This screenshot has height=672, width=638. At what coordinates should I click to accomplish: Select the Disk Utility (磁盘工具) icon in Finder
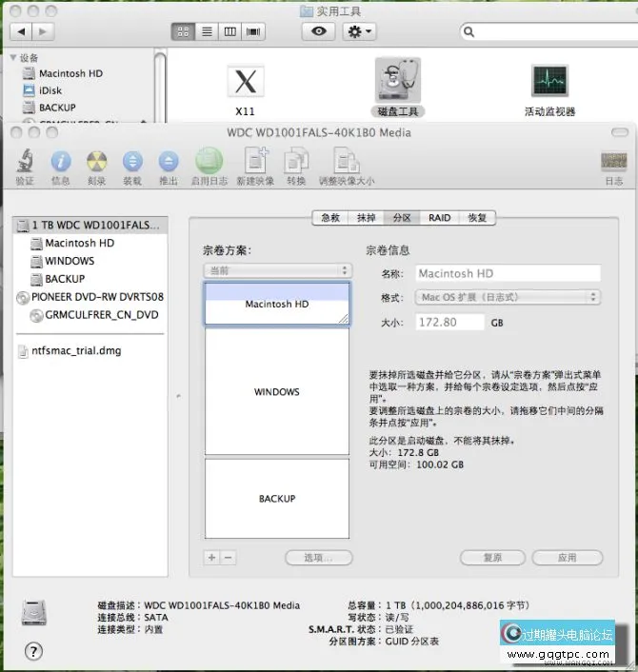398,80
